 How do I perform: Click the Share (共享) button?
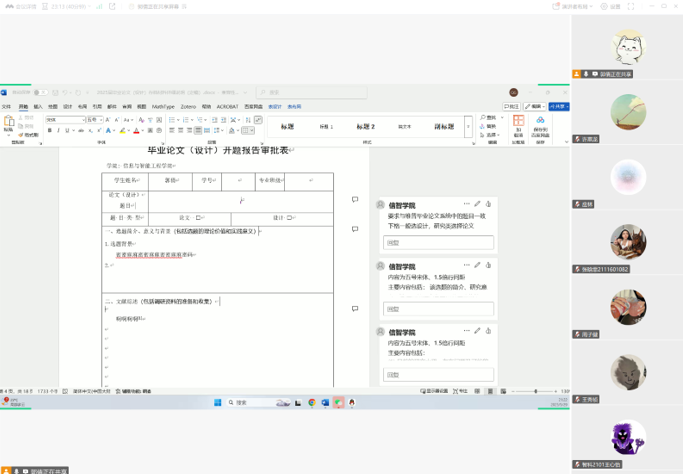559,106
